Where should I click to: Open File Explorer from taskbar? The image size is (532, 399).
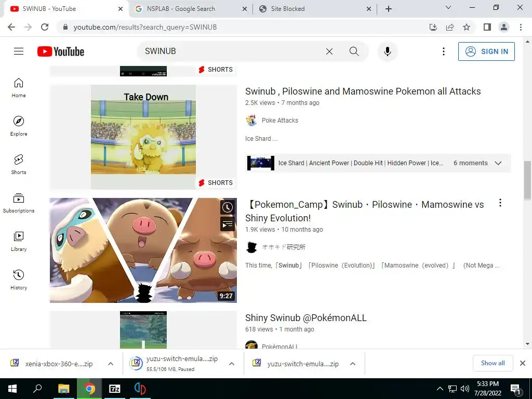63,389
